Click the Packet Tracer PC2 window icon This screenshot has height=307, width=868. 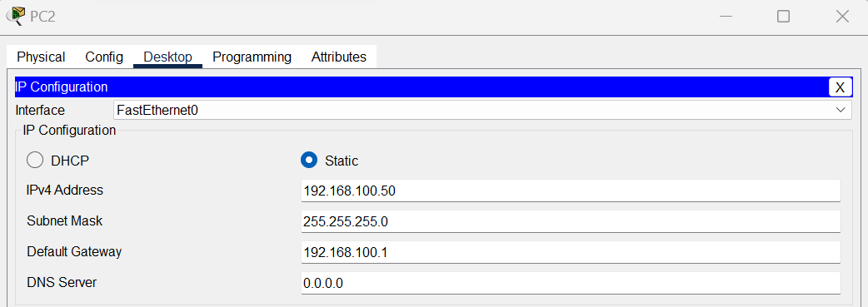coord(16,16)
